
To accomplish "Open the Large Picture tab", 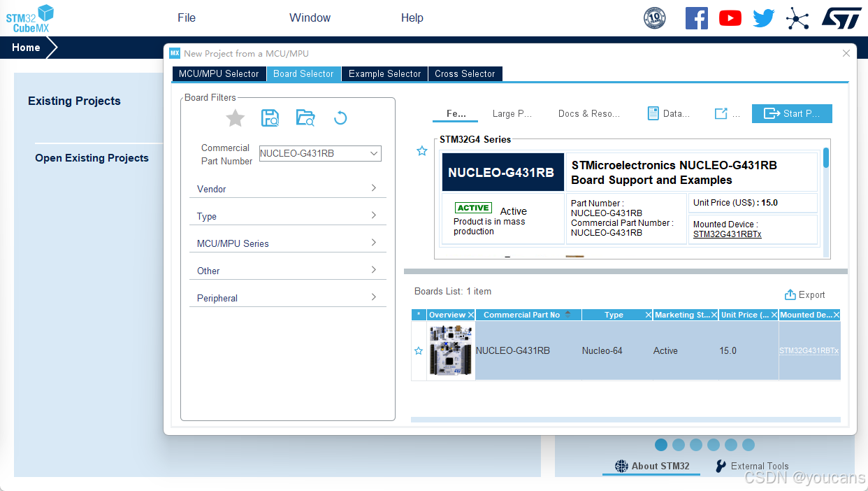I will (x=512, y=113).
